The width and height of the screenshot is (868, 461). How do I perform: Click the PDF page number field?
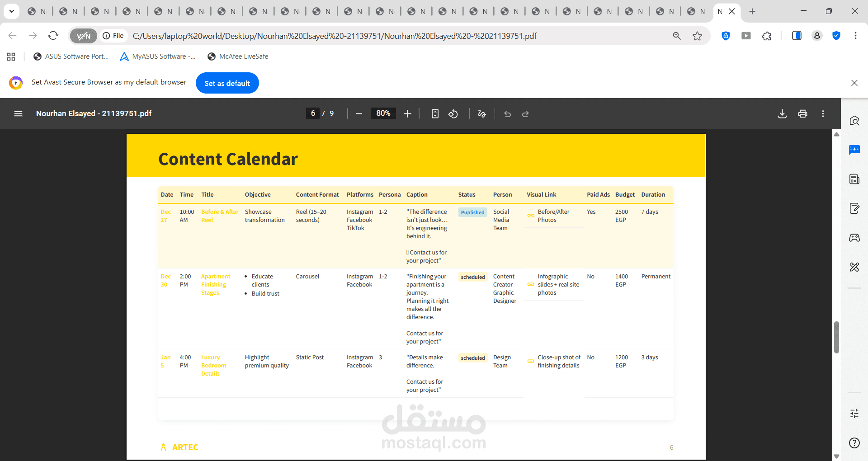click(313, 113)
